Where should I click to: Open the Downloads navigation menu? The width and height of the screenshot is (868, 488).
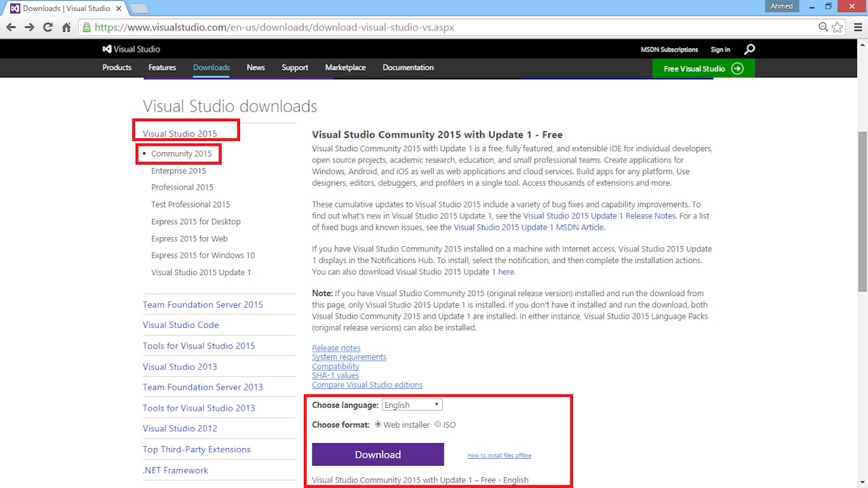(211, 68)
